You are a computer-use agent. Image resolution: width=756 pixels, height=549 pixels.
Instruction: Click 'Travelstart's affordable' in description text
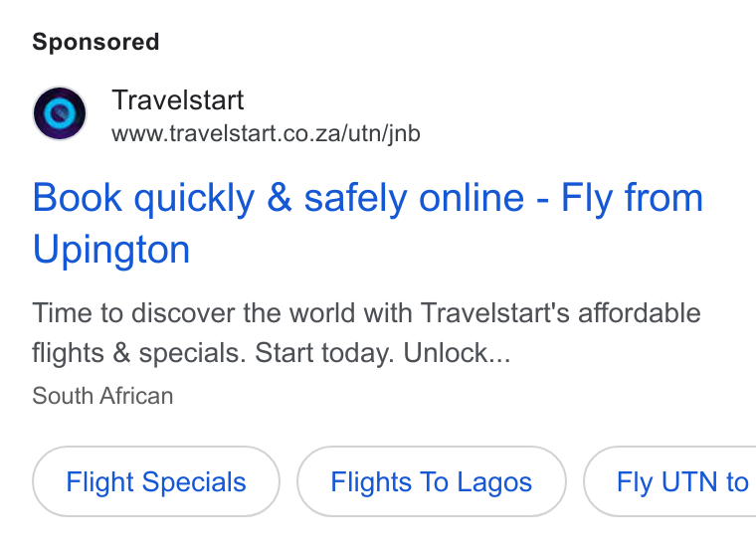pyautogui.click(x=560, y=313)
